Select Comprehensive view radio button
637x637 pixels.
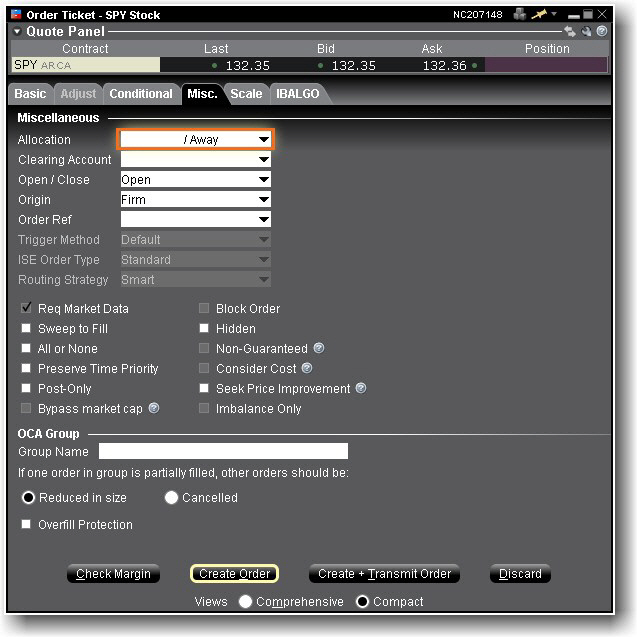(x=245, y=601)
